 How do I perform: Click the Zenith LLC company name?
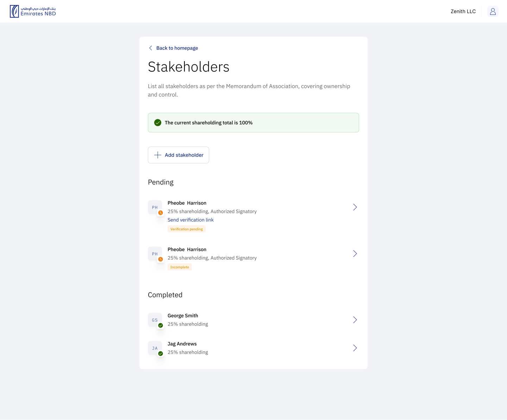tap(463, 12)
